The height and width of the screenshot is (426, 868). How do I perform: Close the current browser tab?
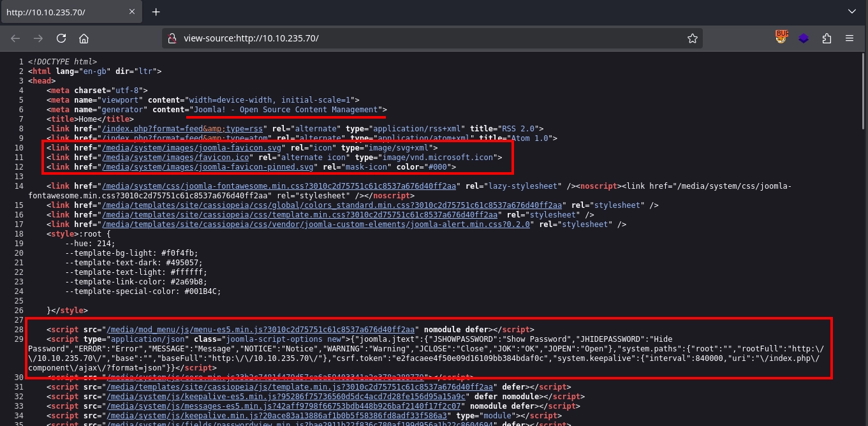132,11
